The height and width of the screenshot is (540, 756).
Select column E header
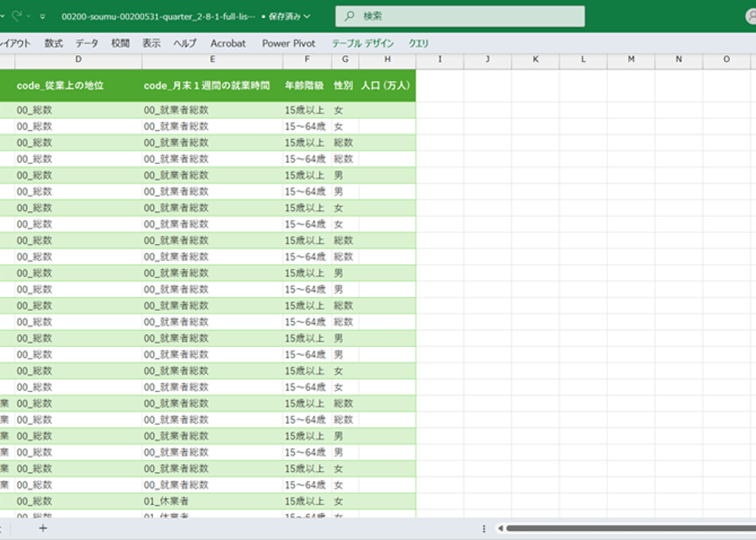coord(212,60)
